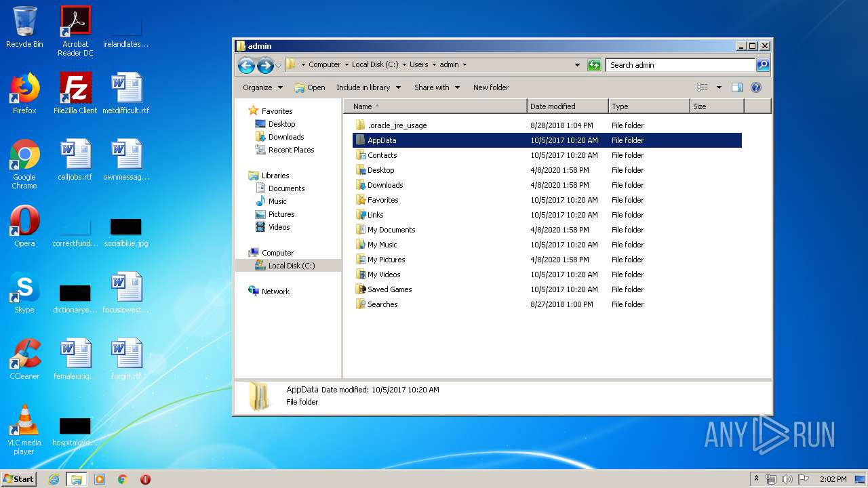Start the search with the magnifier icon
Image resolution: width=868 pixels, height=488 pixels.
point(763,65)
